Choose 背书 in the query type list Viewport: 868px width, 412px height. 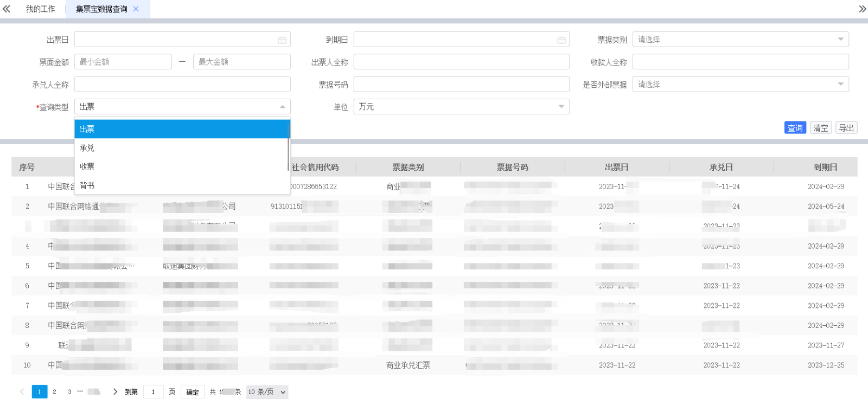[x=87, y=185]
